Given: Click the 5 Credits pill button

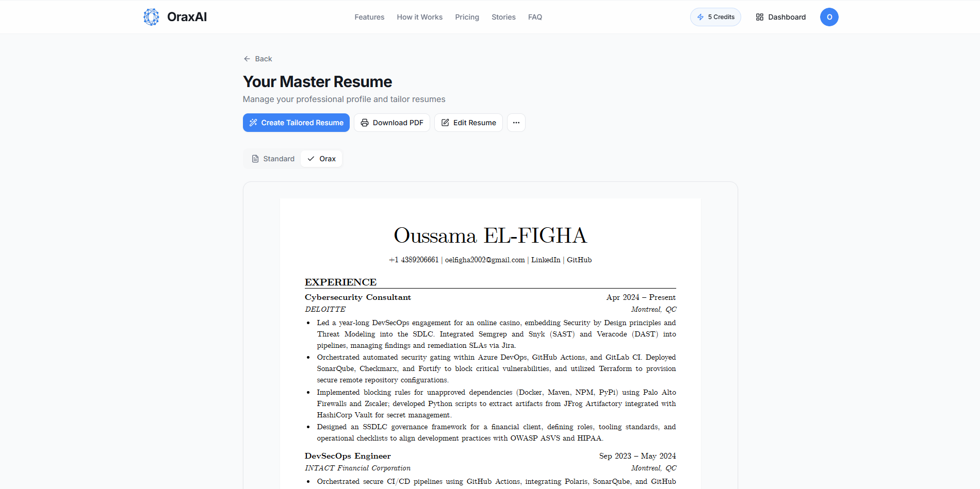Looking at the screenshot, I should 715,16.
